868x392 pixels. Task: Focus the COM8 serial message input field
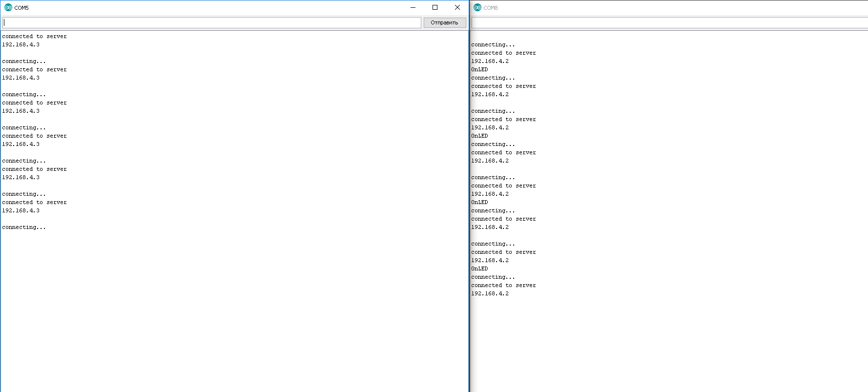[670, 22]
